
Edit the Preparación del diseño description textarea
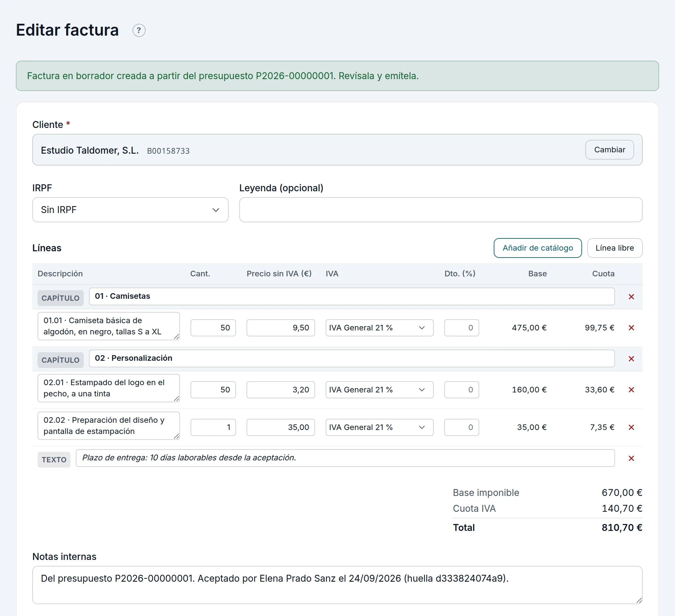coord(108,425)
